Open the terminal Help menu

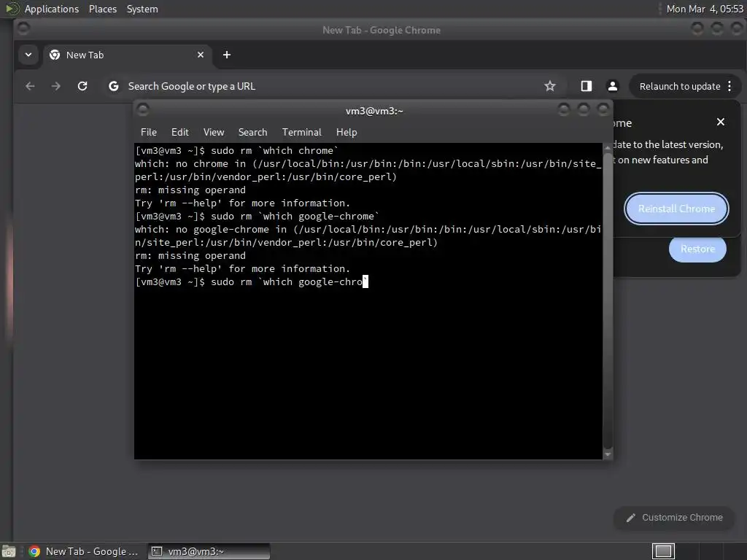[x=347, y=133]
